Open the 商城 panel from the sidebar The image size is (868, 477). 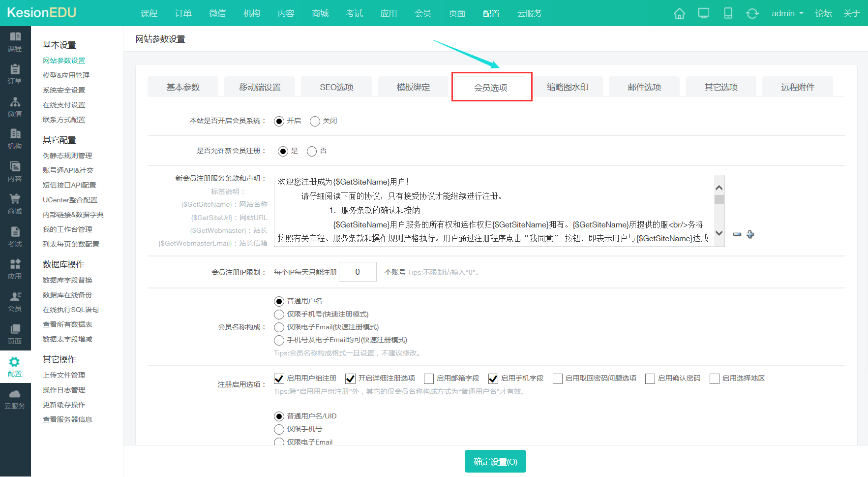point(15,204)
